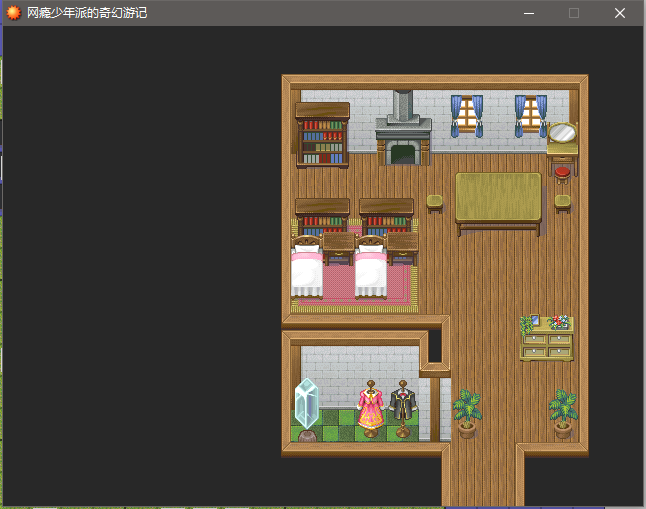646x509 pixels.
Task: Click the bookshelf behind the left bed
Action: point(323,216)
